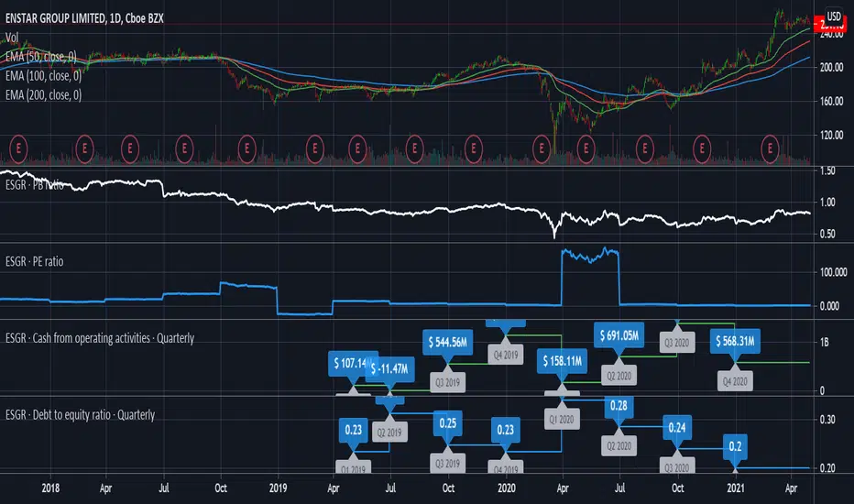Select the Q2 2020 tag in the cash flow pane
Screen dimensions: 854x504
[619, 376]
